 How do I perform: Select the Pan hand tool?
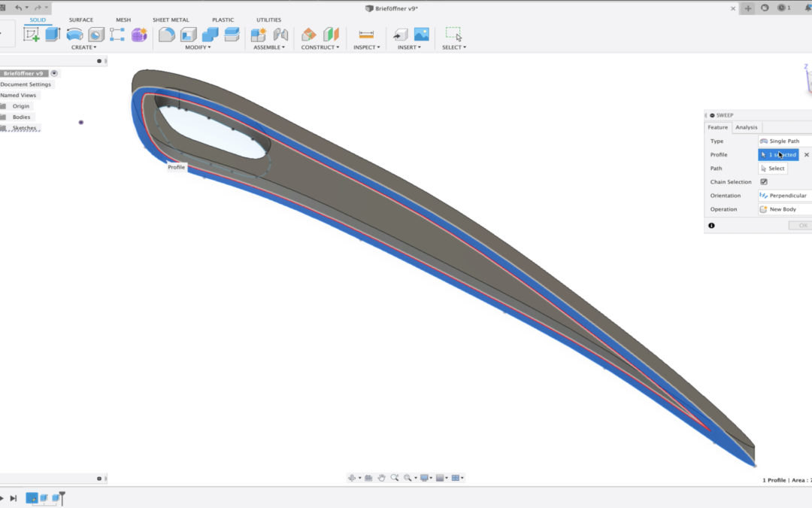pos(382,478)
